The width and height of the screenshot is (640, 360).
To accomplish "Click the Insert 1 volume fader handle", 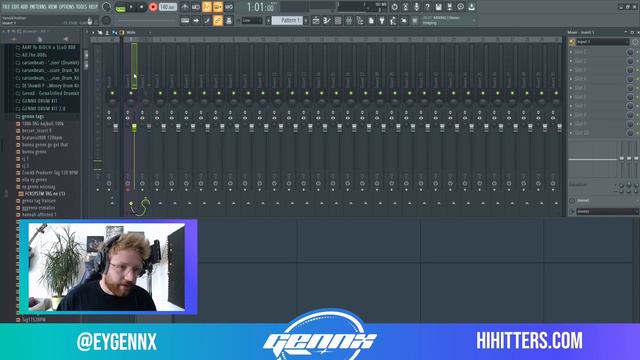I will pyautogui.click(x=134, y=128).
